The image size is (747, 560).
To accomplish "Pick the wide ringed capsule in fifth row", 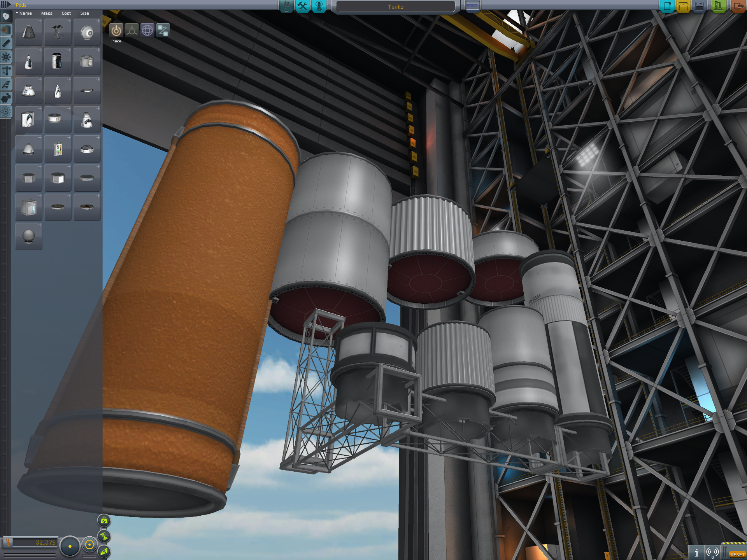I will pos(87,149).
